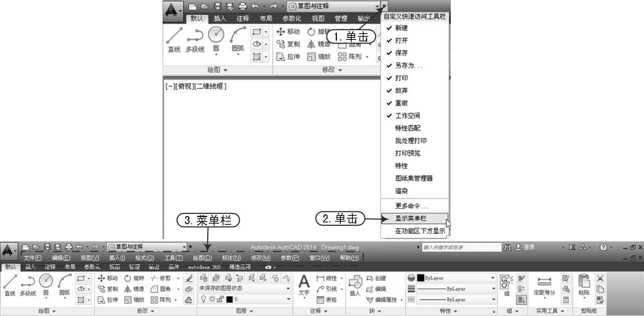
Task: Open the 未保存的图层状态 layer state dropdown
Action: tap(244, 289)
